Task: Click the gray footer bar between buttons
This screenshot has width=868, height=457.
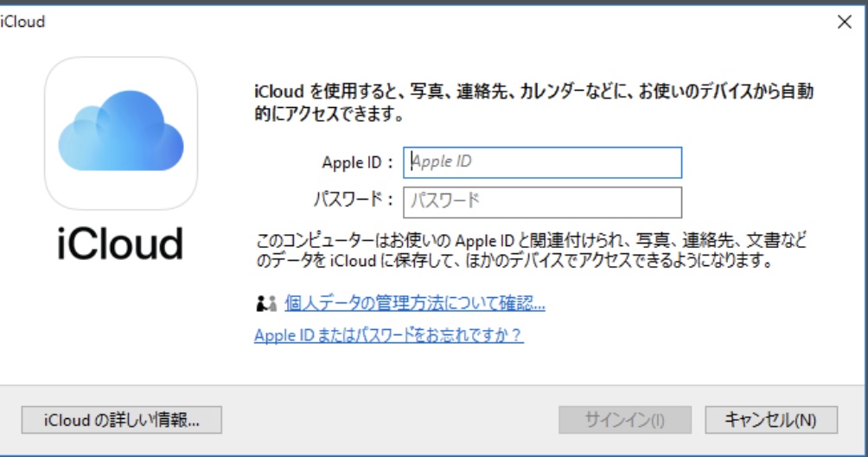Action: coord(390,420)
